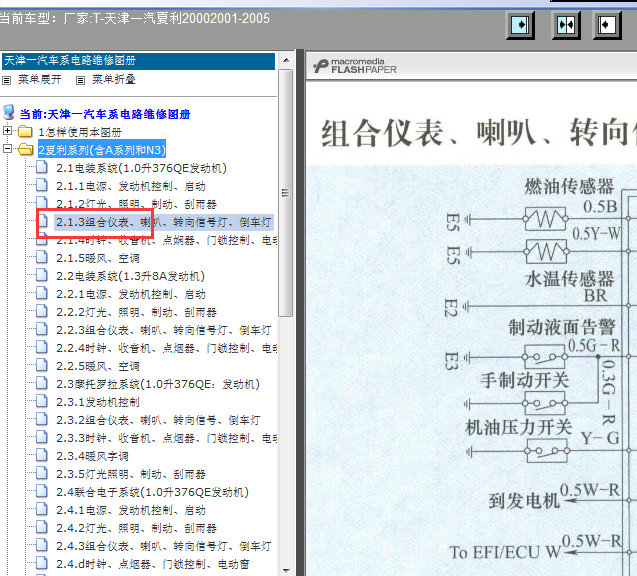Screen dimensions: 637x576
Task: Open 2.3.3时钟、收音机、点烟器 entry
Action: click(167, 438)
